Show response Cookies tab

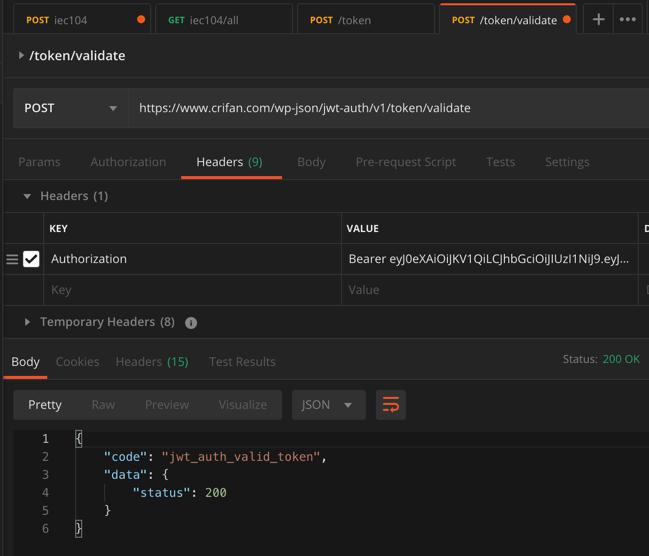[77, 362]
